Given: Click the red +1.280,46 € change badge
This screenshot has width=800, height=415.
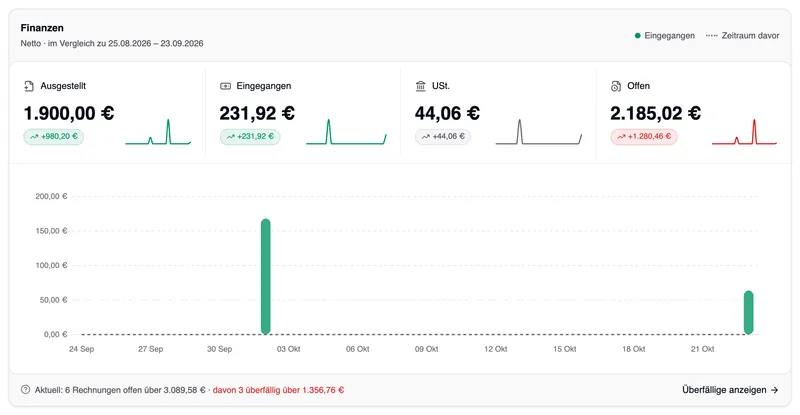Looking at the screenshot, I should pos(644,137).
